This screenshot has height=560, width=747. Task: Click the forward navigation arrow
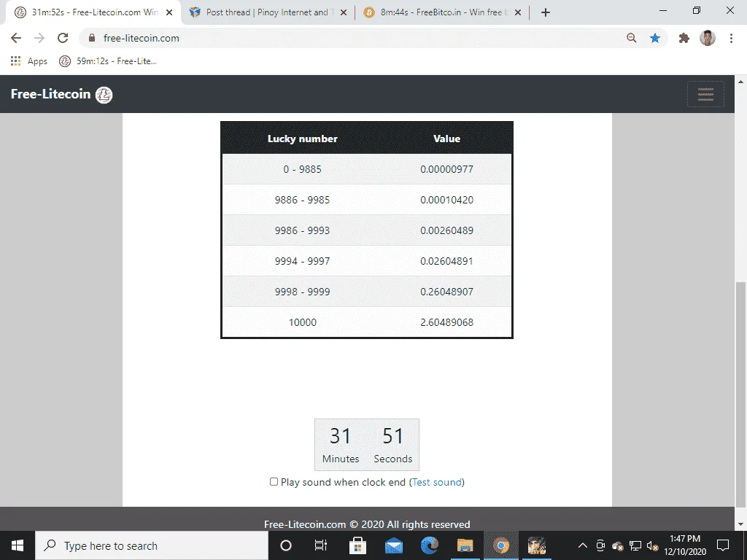[x=39, y=38]
